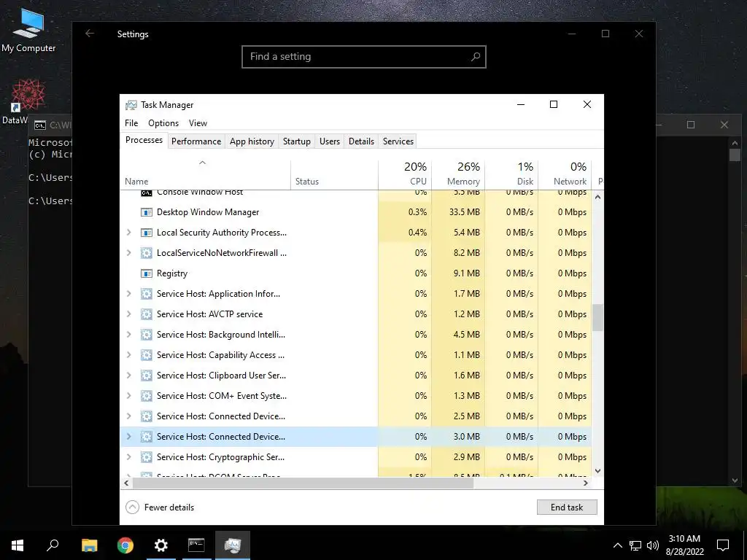Expand Service Host: COM+ Event Syste... row

click(x=128, y=396)
